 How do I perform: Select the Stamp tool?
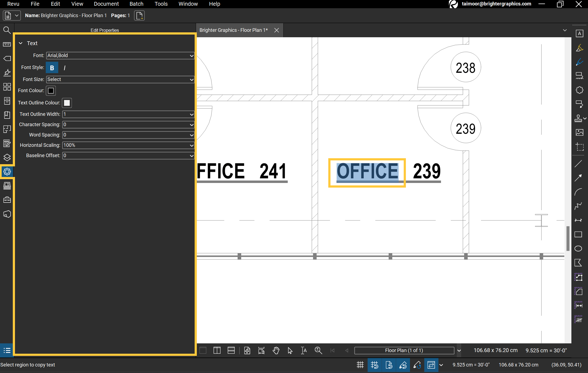[x=579, y=118]
